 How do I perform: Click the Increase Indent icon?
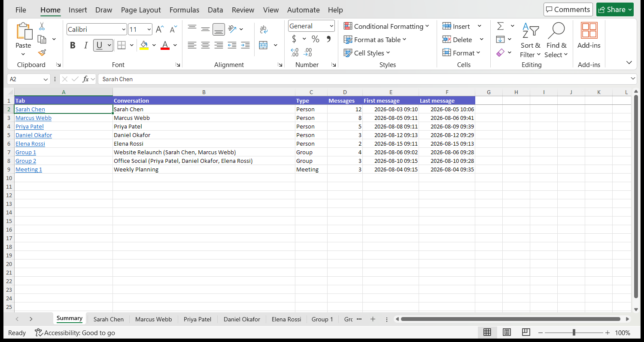coord(245,45)
